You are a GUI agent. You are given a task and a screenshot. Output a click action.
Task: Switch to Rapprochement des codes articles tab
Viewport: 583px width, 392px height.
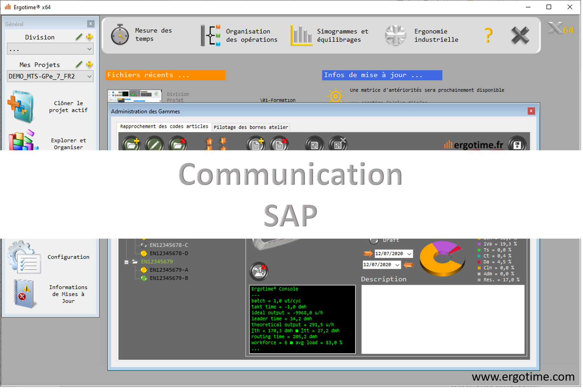pyautogui.click(x=164, y=127)
